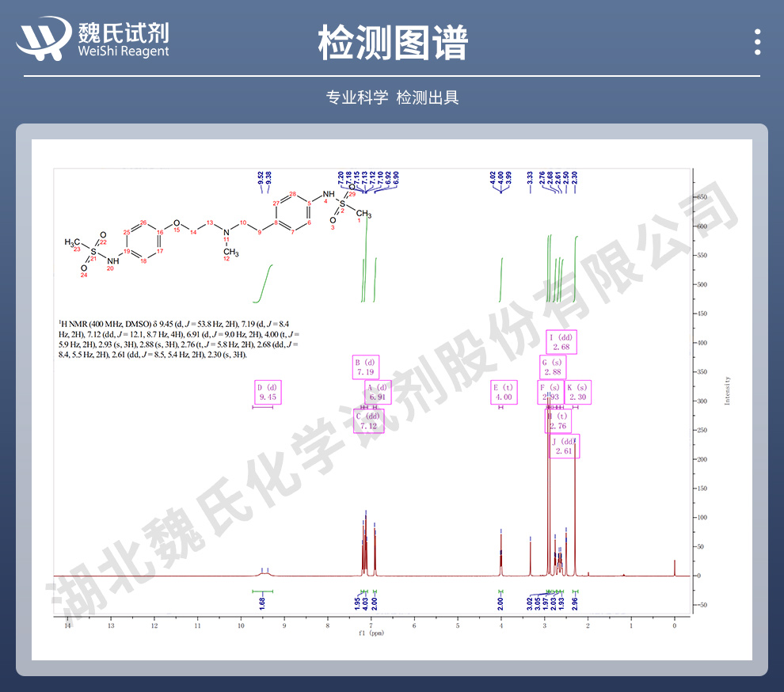Click the 1H NMR data text block
784x692 pixels.
pos(179,340)
